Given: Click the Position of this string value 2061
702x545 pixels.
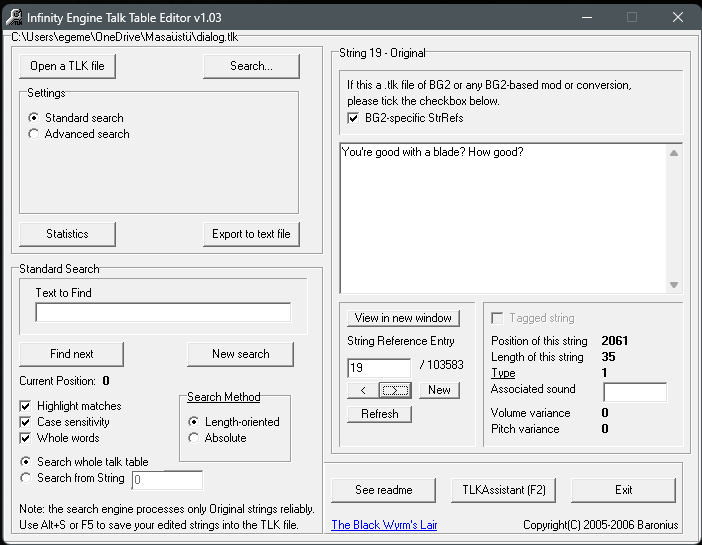Looking at the screenshot, I should 615,341.
